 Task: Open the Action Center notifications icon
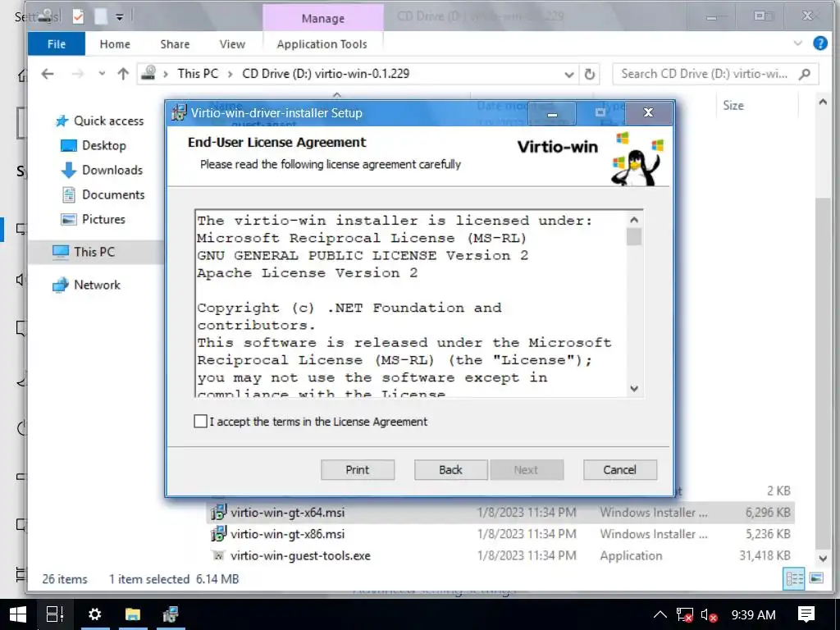click(x=806, y=615)
